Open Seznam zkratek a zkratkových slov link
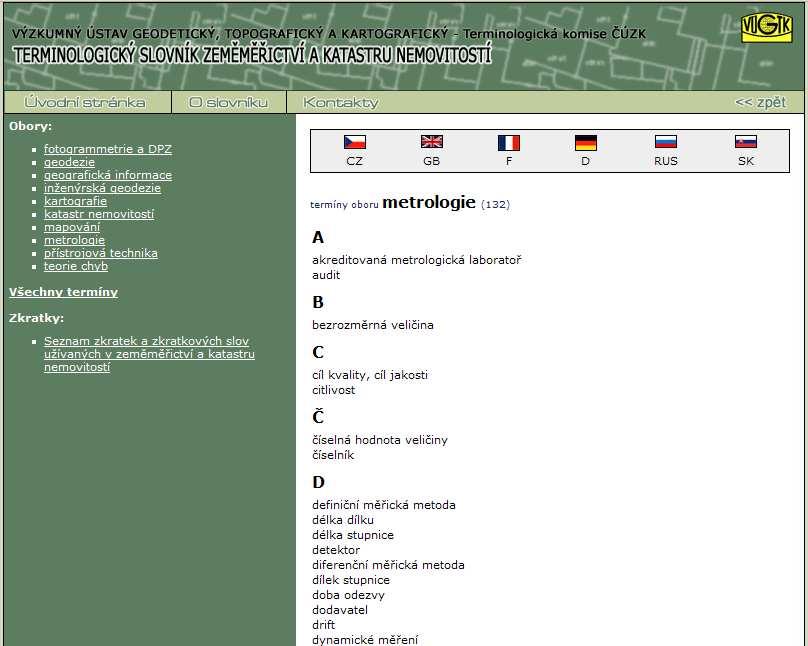This screenshot has height=646, width=808. (149, 354)
